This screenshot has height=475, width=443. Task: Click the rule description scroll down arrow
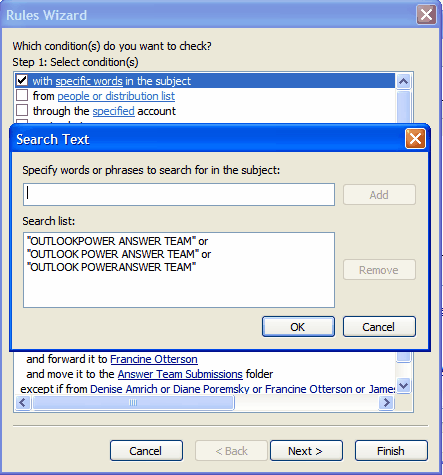[x=403, y=386]
